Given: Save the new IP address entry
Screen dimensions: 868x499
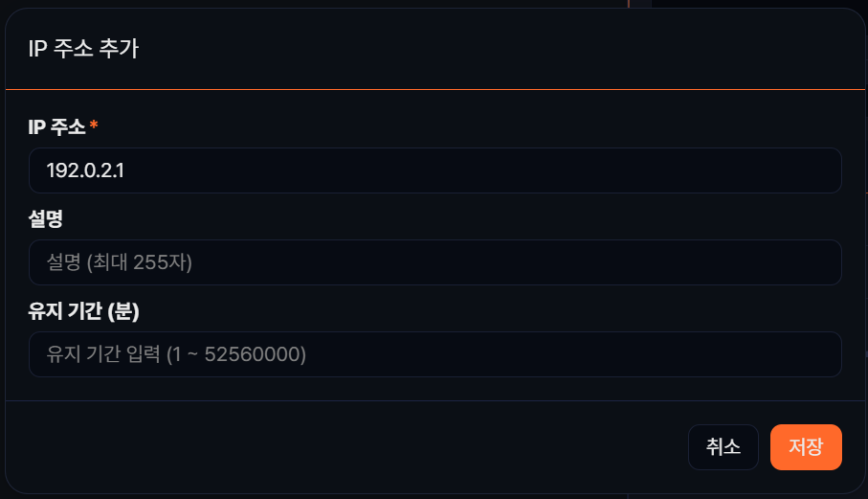Looking at the screenshot, I should click(x=806, y=447).
